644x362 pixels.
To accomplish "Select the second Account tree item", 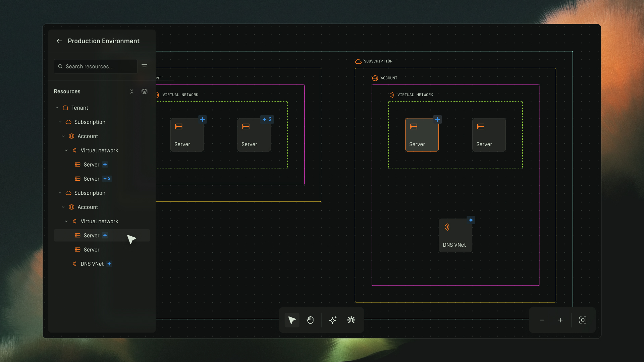I will click(x=88, y=207).
